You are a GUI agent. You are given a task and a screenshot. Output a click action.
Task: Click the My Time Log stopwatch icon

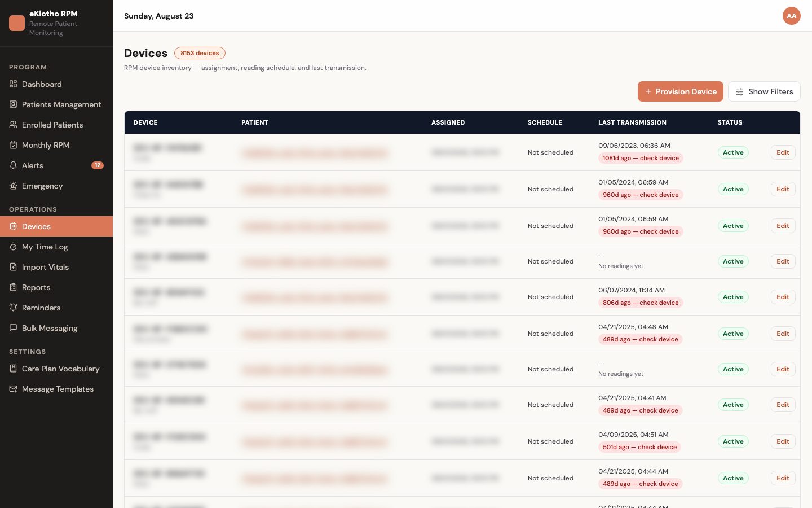13,247
